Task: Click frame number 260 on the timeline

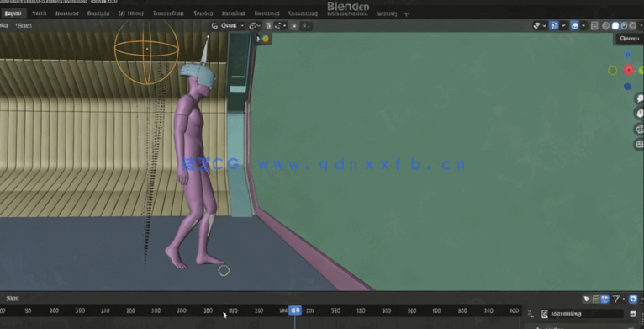Action: click(54, 310)
